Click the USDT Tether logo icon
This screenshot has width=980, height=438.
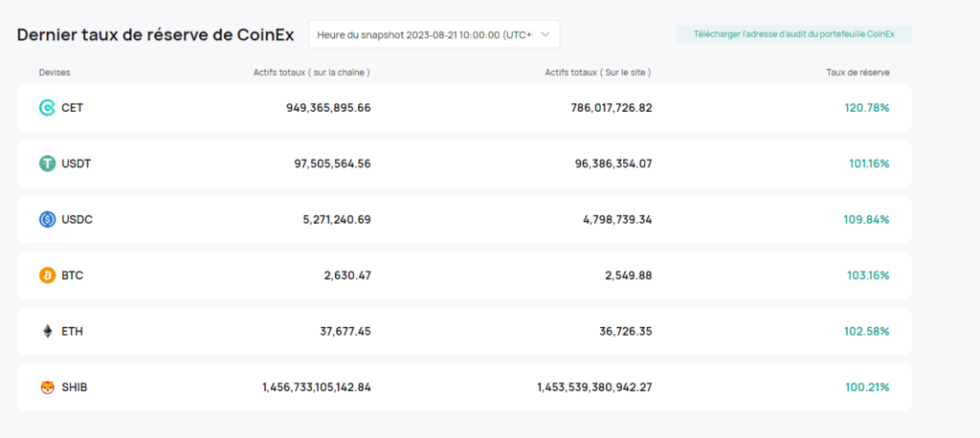(48, 164)
